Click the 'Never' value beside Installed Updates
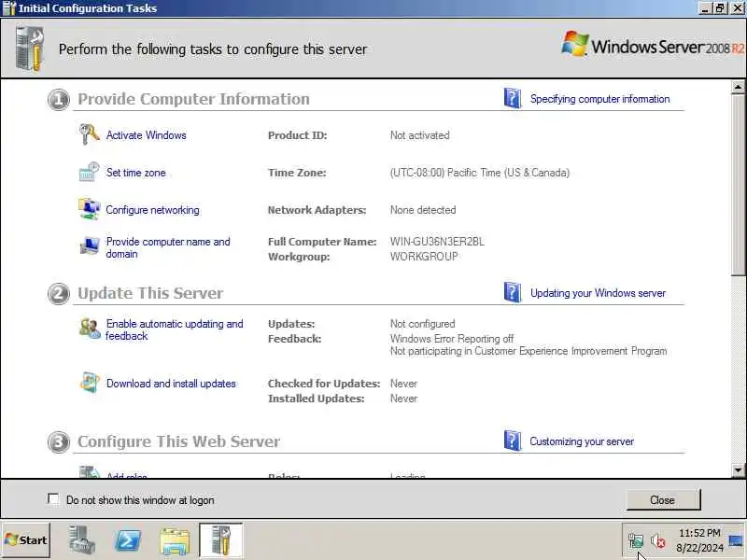 403,399
